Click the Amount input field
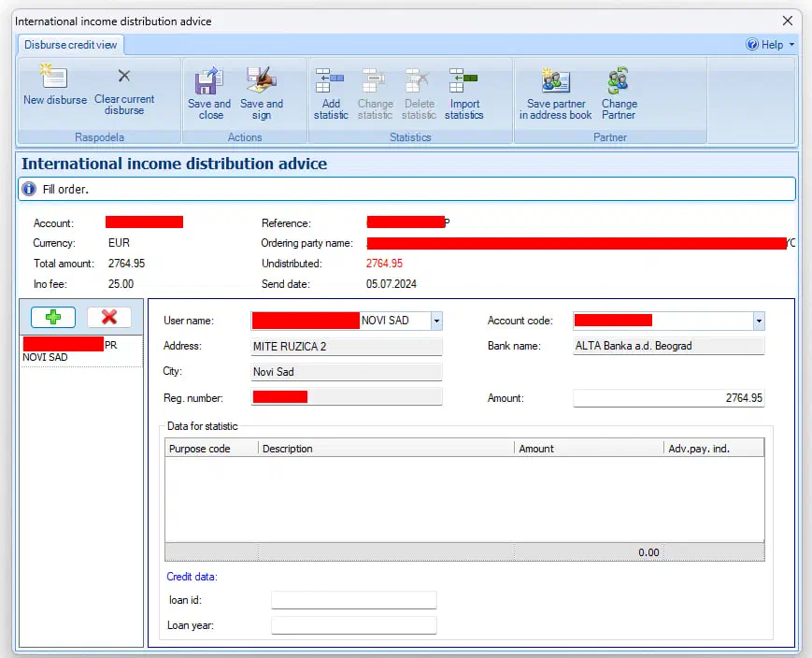 point(668,398)
